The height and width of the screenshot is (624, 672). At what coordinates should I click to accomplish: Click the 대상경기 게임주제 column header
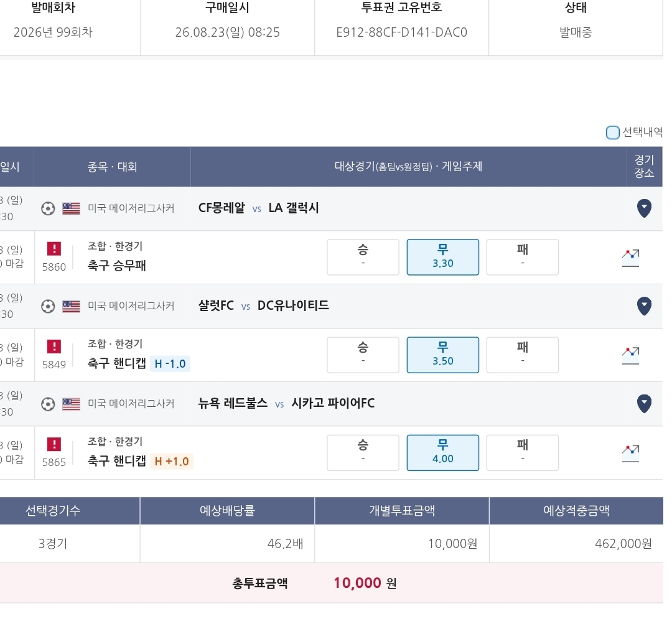click(408, 167)
